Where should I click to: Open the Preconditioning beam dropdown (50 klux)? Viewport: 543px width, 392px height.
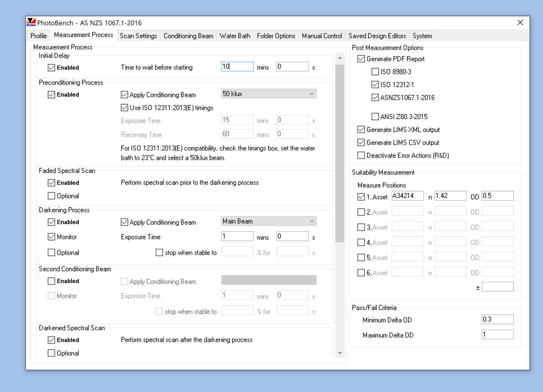[269, 94]
